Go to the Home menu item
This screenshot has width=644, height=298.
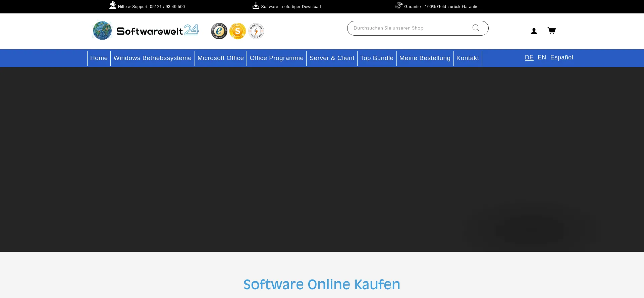[99, 58]
